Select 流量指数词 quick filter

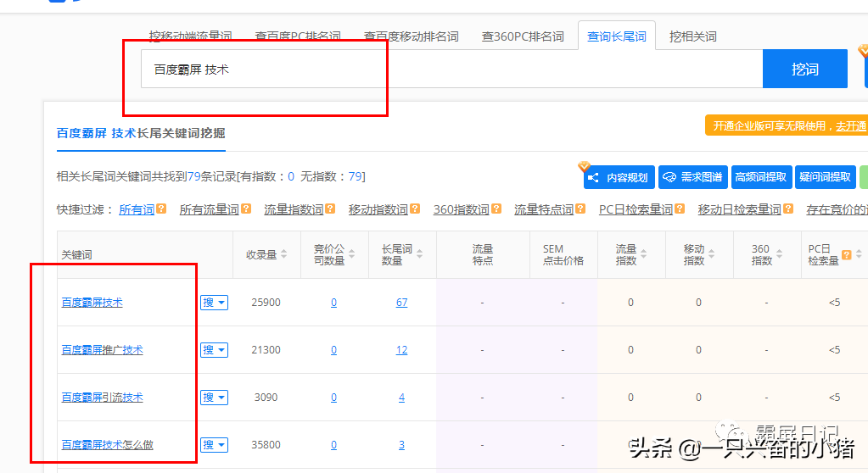coord(294,209)
